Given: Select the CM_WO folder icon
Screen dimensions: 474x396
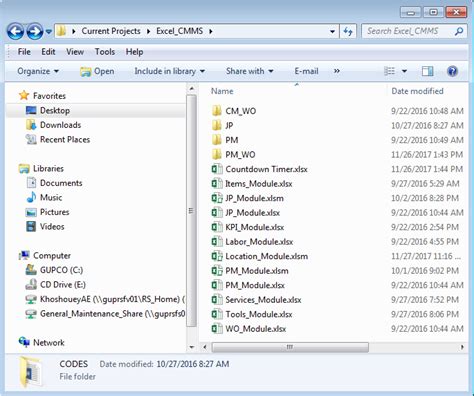Looking at the screenshot, I should click(x=217, y=111).
